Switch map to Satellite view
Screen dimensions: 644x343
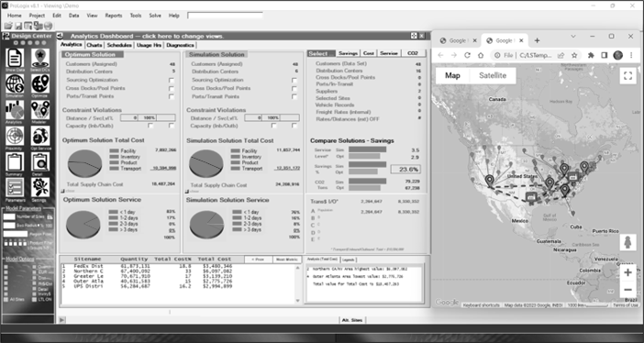[x=493, y=75]
